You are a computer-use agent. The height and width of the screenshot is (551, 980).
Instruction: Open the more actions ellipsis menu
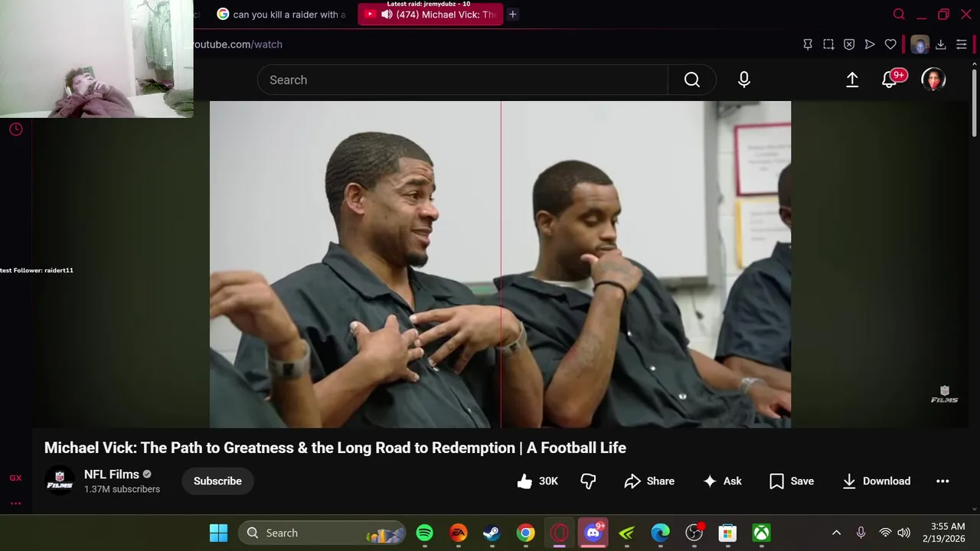point(942,481)
